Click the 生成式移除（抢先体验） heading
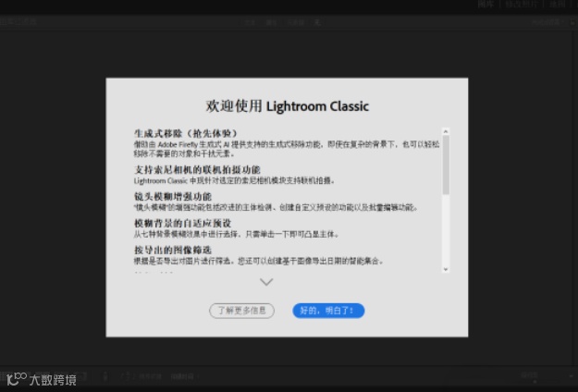Image resolution: width=578 pixels, height=392 pixels. 185,133
